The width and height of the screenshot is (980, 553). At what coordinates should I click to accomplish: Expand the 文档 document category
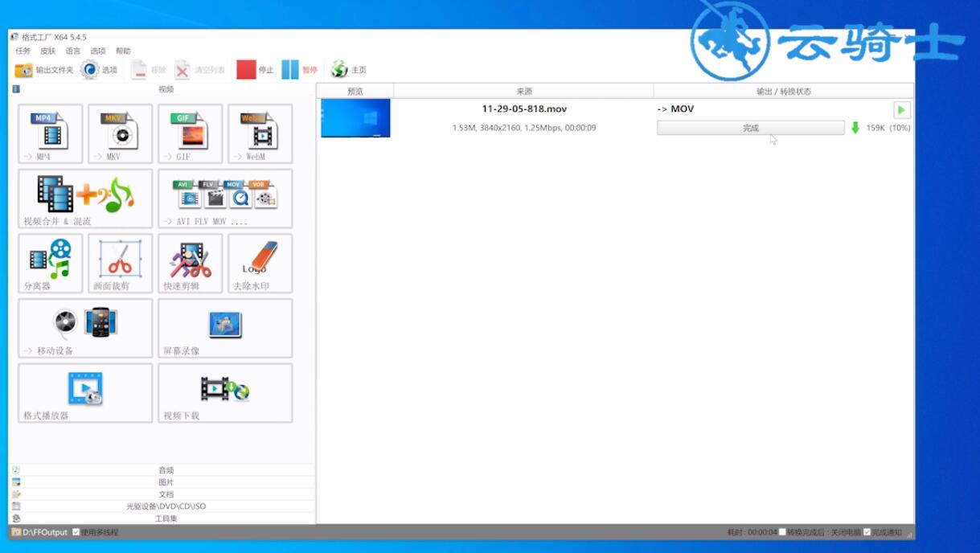pos(163,494)
